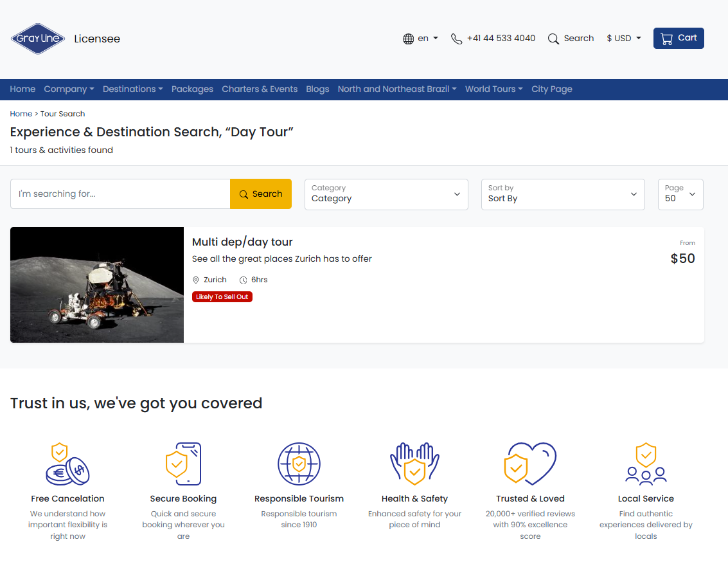This screenshot has height=562, width=728.
Task: Click the globe language icon
Action: tap(408, 39)
